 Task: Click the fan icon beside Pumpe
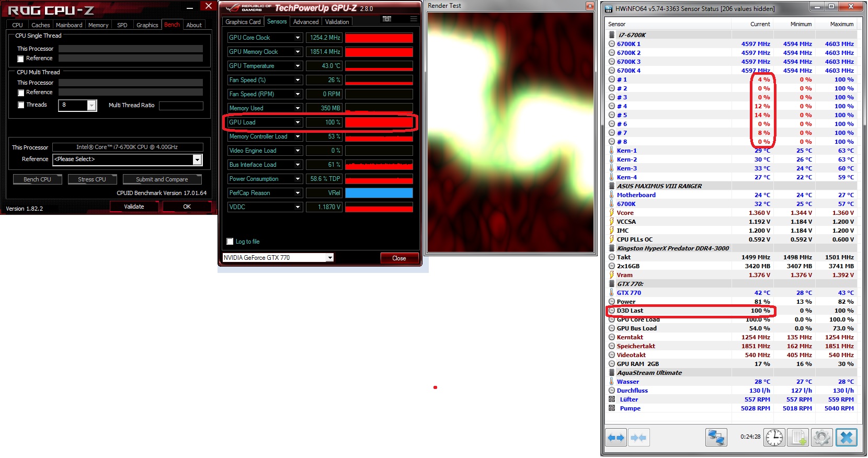pos(612,408)
